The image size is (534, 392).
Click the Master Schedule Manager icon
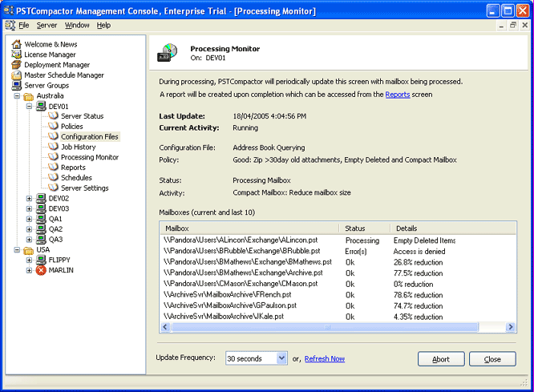coord(16,75)
